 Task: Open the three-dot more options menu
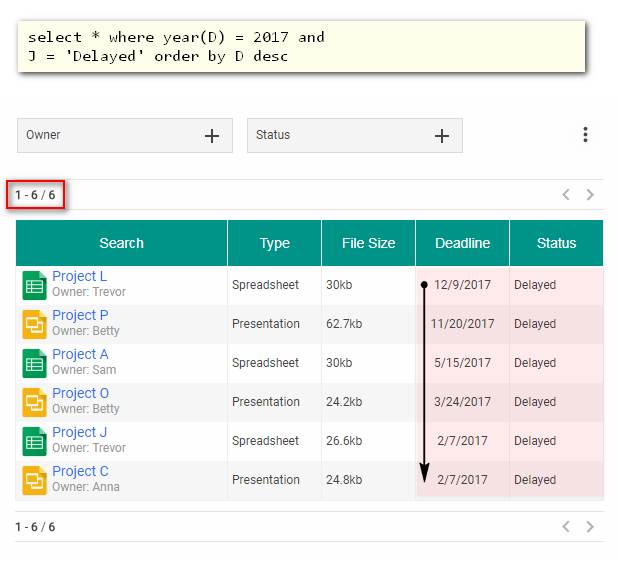click(x=585, y=135)
